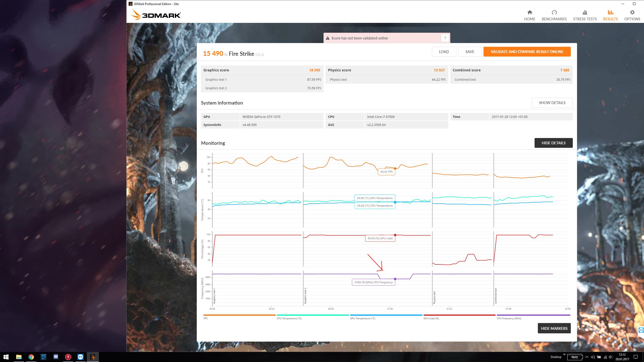Toggle CPU Frequency legend series
Image resolution: width=644 pixels, height=362 pixels.
click(533, 317)
